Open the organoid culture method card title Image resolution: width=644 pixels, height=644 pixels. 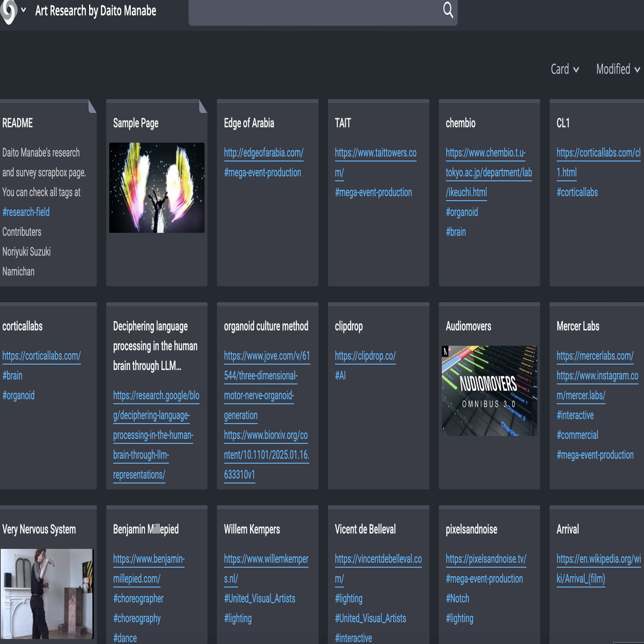[266, 326]
